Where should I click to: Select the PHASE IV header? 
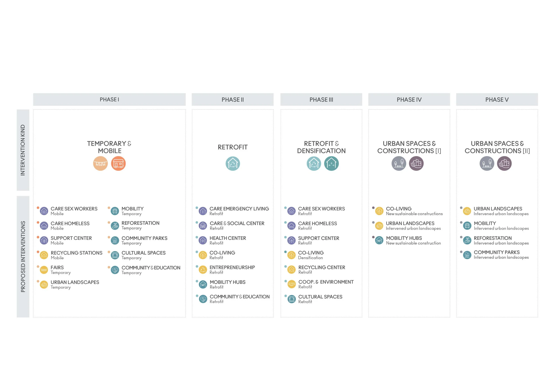tap(409, 100)
